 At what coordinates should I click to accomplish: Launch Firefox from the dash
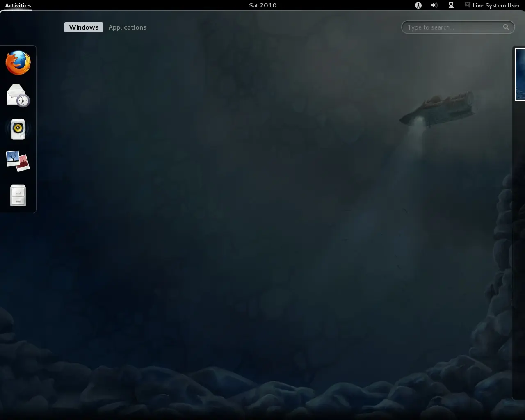click(x=18, y=63)
